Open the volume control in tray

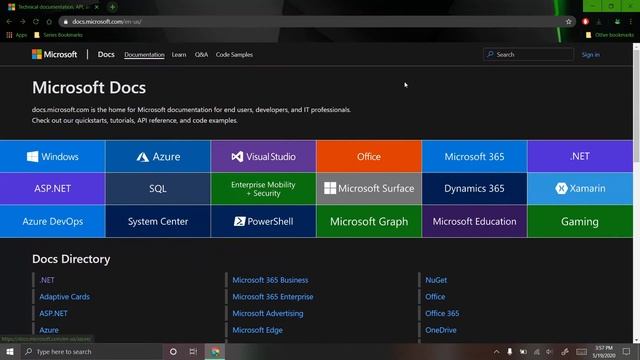tap(549, 351)
